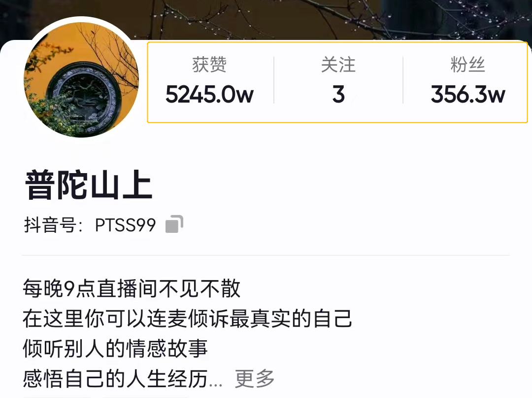View the 5245.0w likes count

coord(209,94)
